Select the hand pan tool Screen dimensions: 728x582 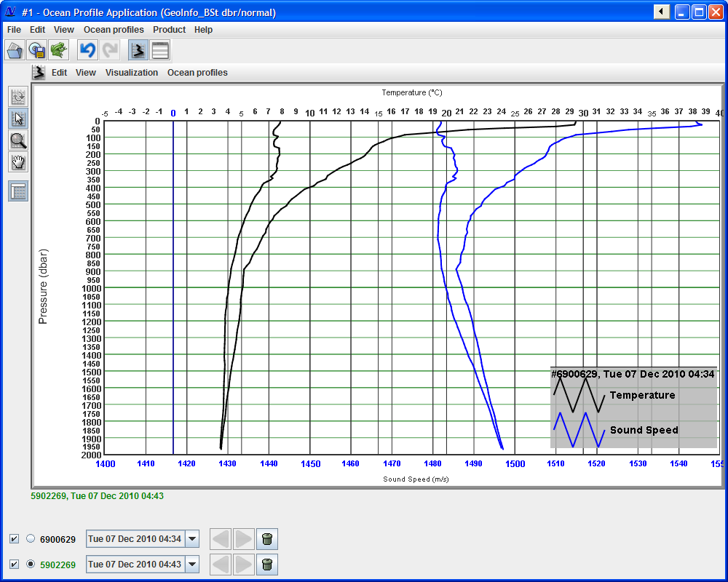[x=19, y=162]
